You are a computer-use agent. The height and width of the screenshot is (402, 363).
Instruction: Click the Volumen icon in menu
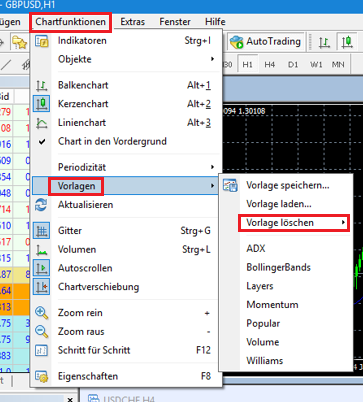[x=42, y=250]
